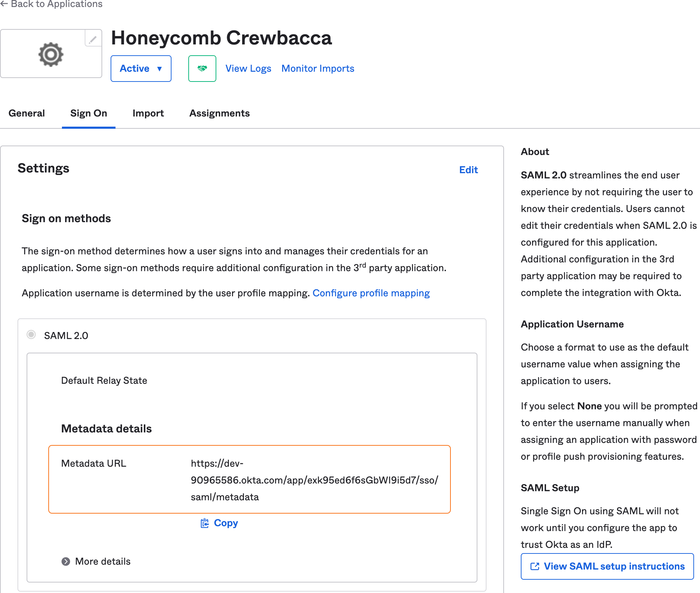Click Edit in the Settings panel
700x593 pixels.
click(x=468, y=170)
